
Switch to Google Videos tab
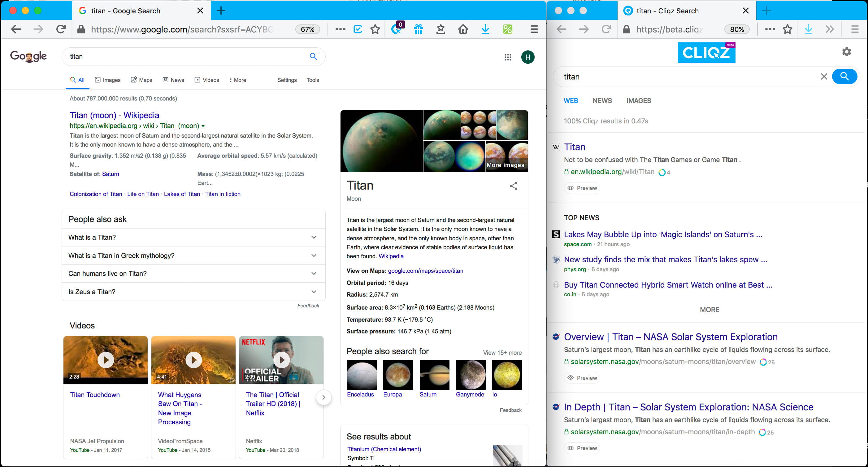point(207,80)
